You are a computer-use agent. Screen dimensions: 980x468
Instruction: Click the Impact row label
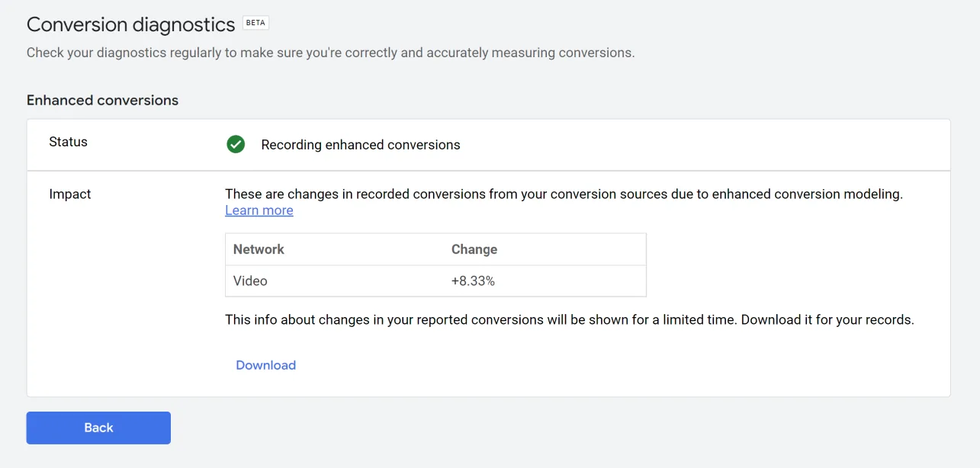tap(70, 194)
